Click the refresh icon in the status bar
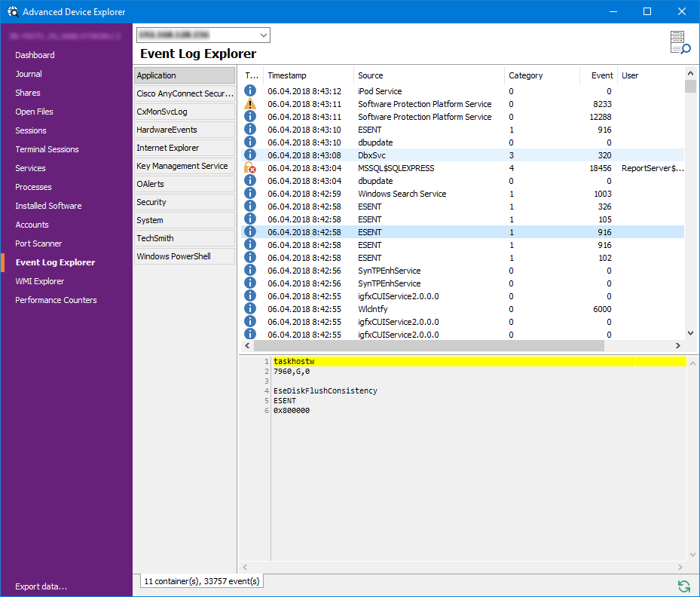This screenshot has width=700, height=597. [x=683, y=586]
